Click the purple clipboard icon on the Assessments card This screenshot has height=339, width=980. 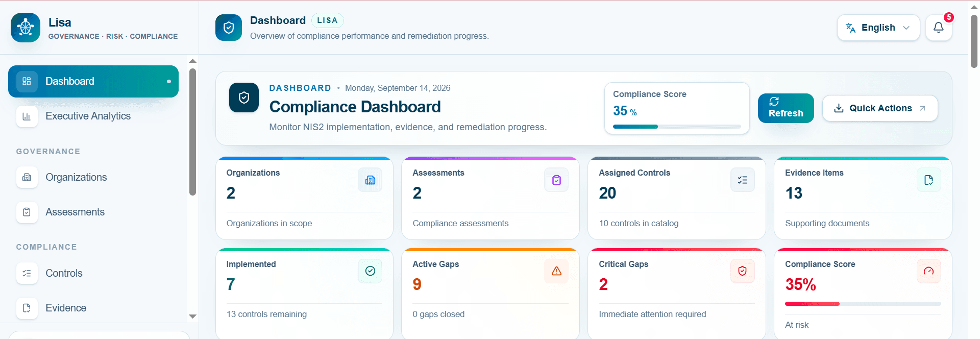[x=556, y=180]
